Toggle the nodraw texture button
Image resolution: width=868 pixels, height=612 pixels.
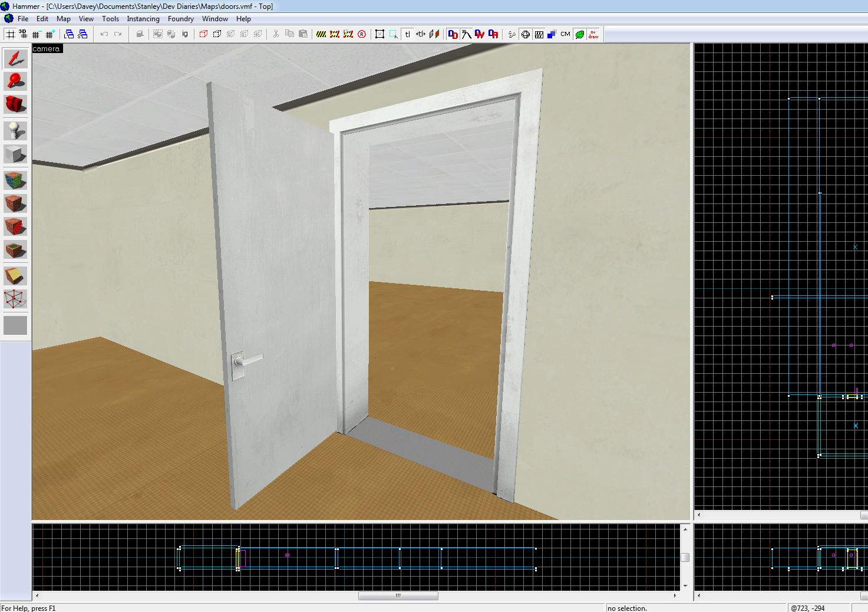coord(593,34)
